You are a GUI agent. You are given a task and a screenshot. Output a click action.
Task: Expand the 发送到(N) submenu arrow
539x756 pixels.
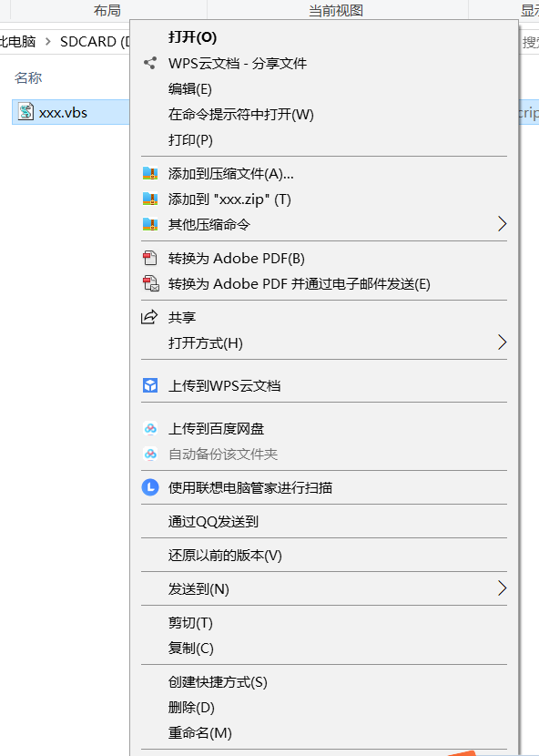[502, 588]
